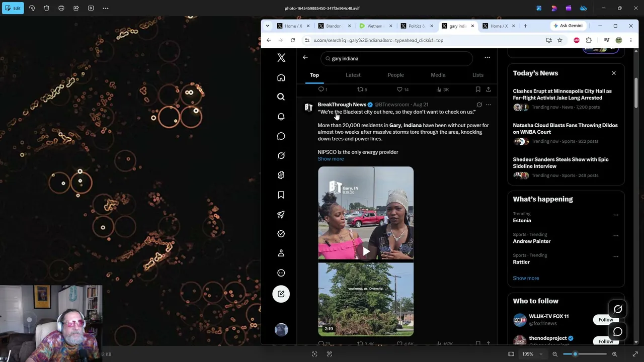Open Grok from X sidebar
644x362 pixels.
click(x=281, y=156)
